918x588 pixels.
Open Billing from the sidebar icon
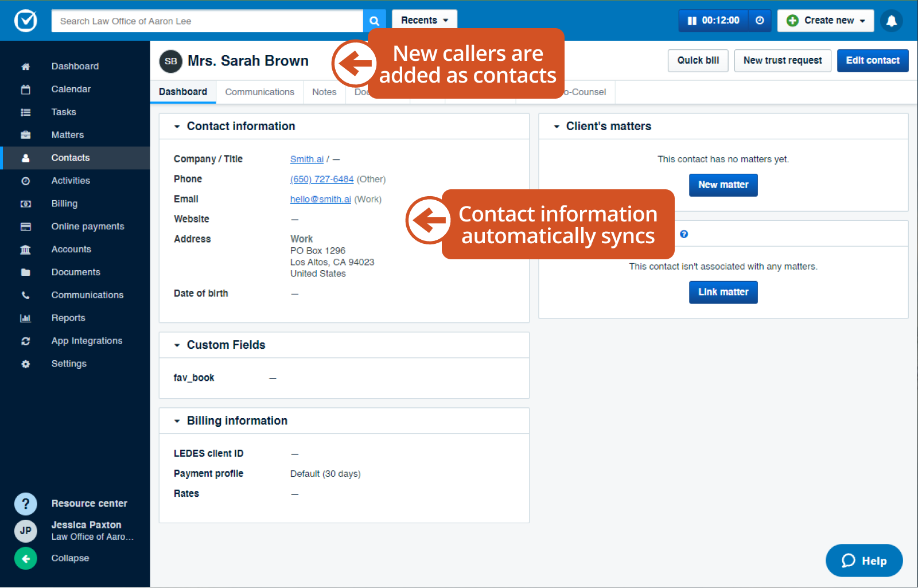[x=26, y=204]
